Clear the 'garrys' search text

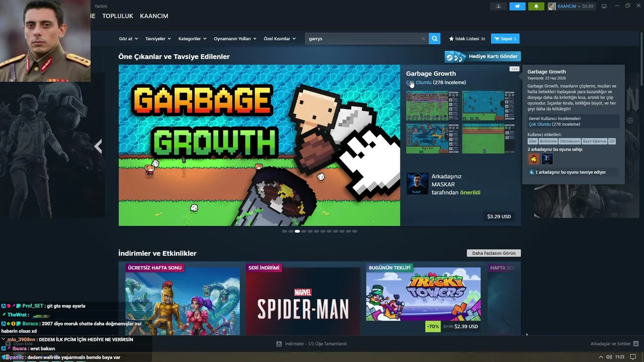click(423, 39)
